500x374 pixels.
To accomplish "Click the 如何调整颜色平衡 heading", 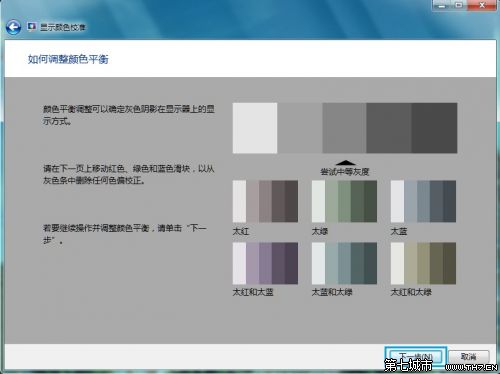I will (68, 59).
